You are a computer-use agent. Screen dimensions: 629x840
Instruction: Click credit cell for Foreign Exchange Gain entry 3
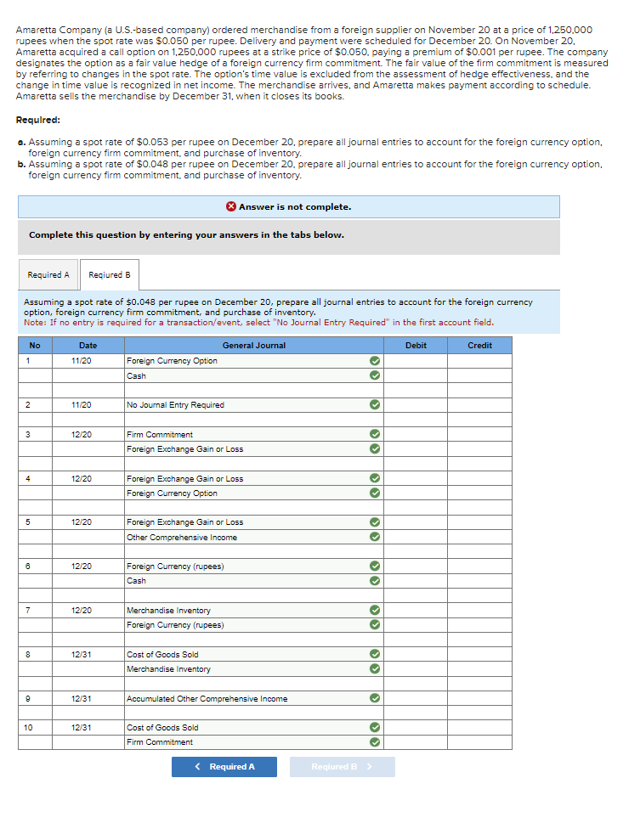[x=479, y=448]
